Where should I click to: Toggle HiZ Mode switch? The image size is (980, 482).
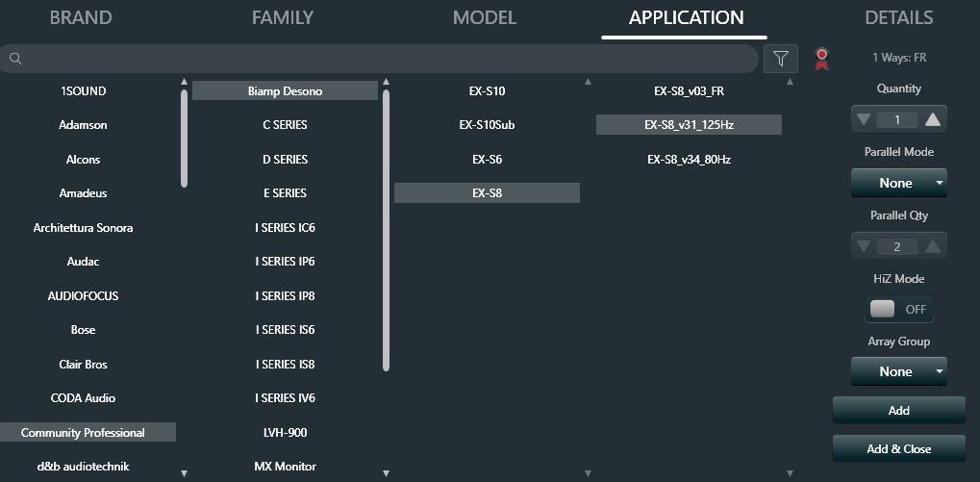(899, 309)
